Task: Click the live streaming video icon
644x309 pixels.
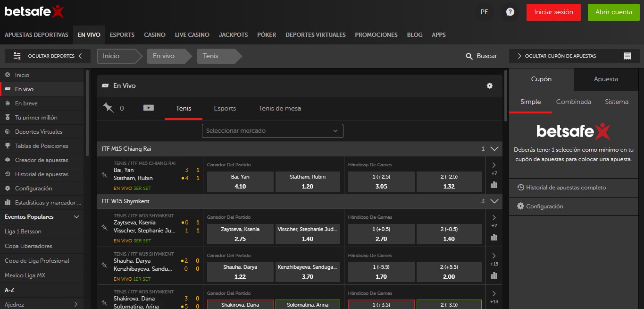Action: pyautogui.click(x=149, y=108)
